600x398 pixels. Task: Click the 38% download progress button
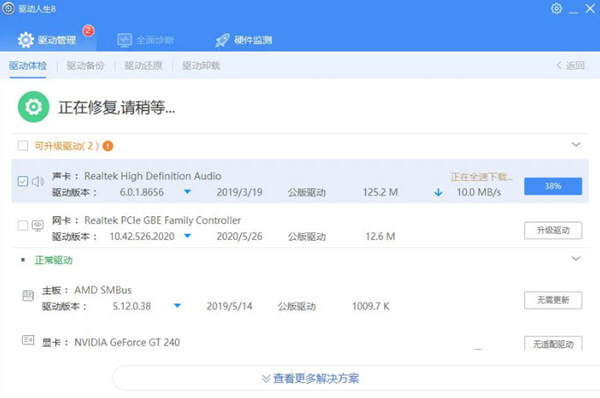point(553,186)
